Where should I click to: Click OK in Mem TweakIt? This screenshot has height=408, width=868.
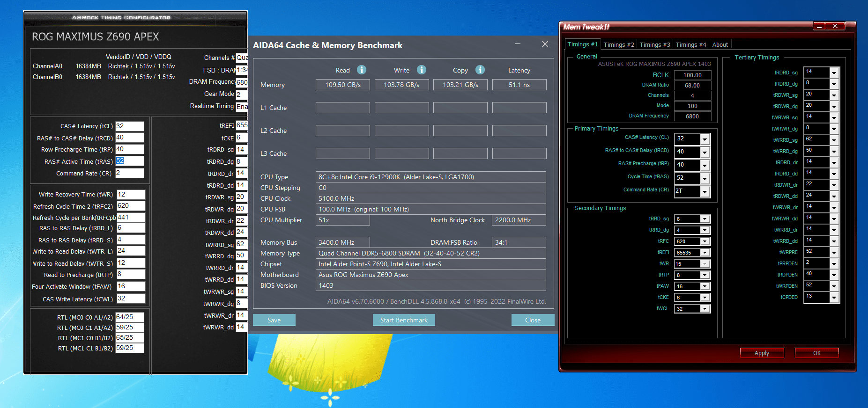coord(817,353)
